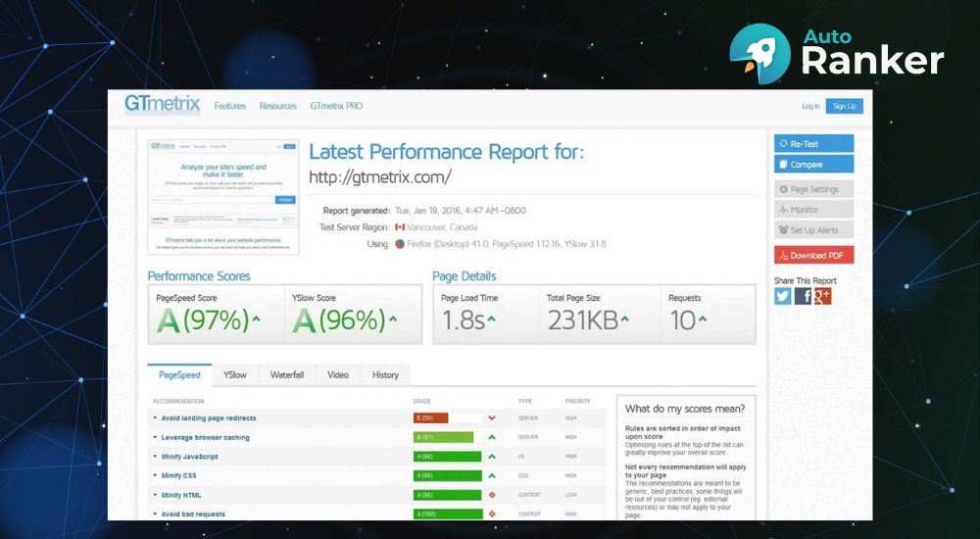The height and width of the screenshot is (539, 980).
Task: Open the Resources menu
Action: coord(278,106)
